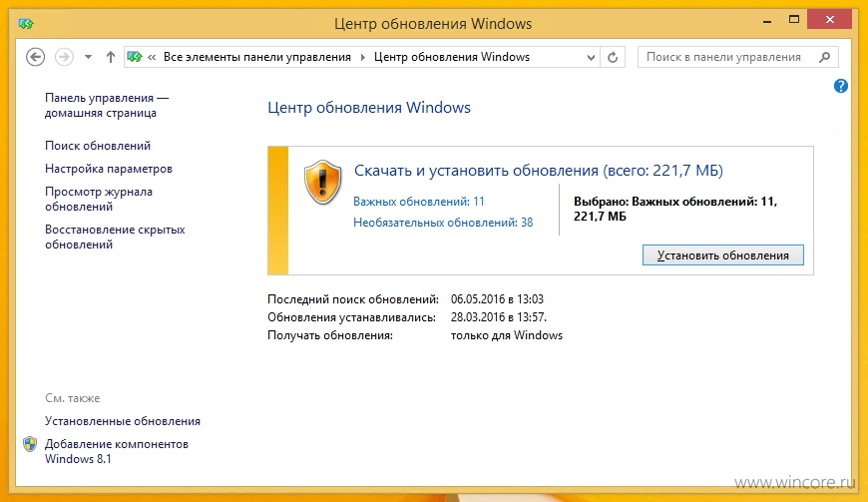Refresh the page with the refresh icon
Image resolution: width=868 pixels, height=502 pixels.
tap(613, 58)
